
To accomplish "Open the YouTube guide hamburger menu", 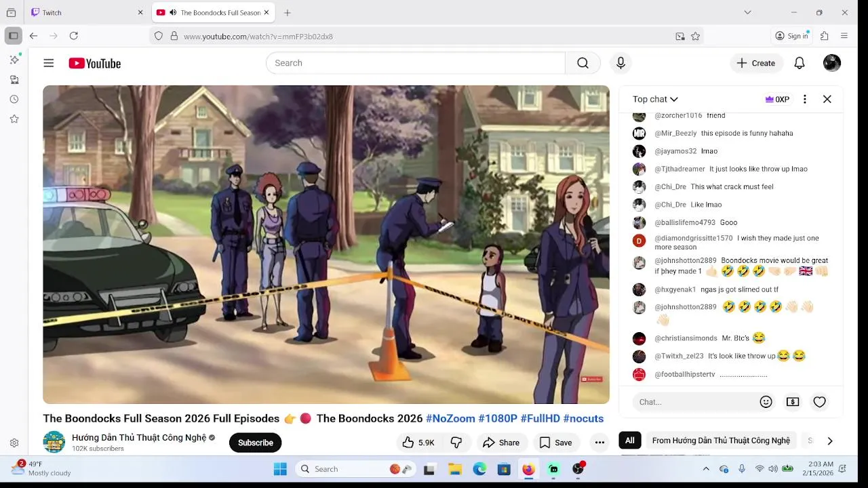I will coord(49,63).
